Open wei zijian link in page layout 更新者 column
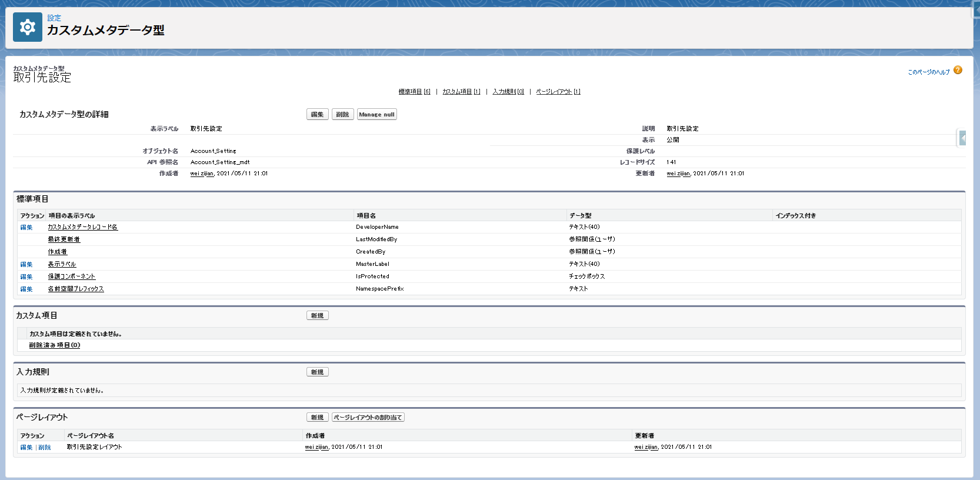The image size is (980, 480). click(x=646, y=447)
